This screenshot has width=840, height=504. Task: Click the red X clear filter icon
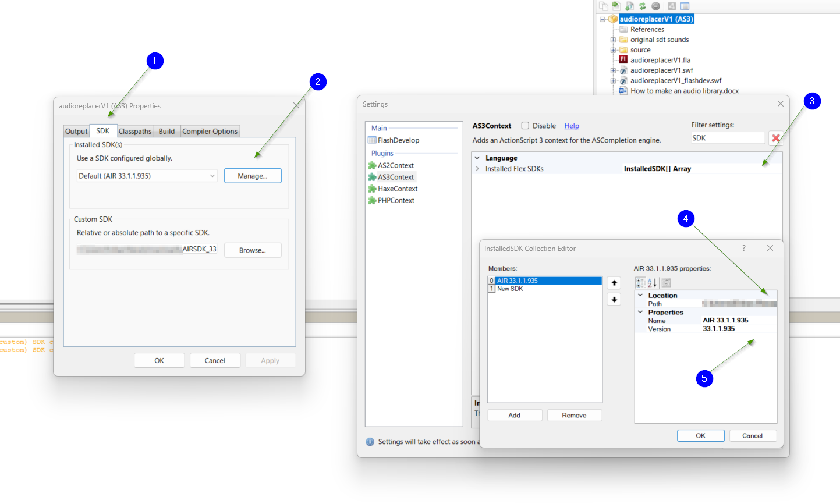tap(775, 138)
